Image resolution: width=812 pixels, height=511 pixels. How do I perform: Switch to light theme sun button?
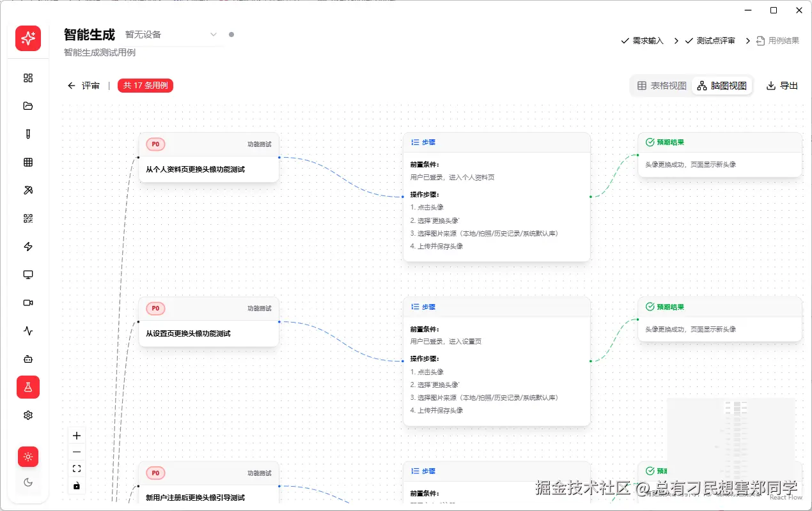tap(28, 457)
